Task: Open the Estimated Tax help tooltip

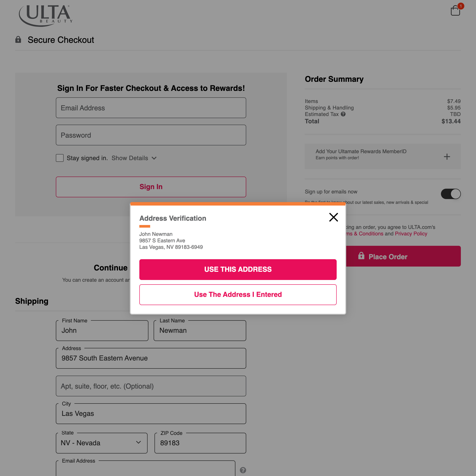Action: (x=343, y=114)
